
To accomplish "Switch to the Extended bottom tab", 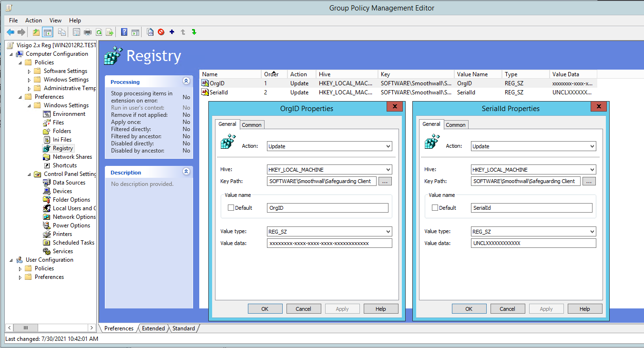I will [x=153, y=328].
